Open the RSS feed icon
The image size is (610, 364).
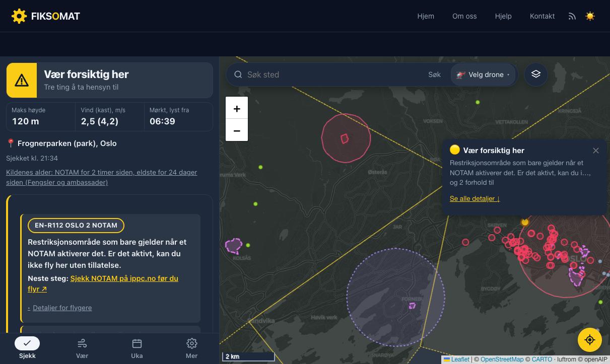pos(572,16)
